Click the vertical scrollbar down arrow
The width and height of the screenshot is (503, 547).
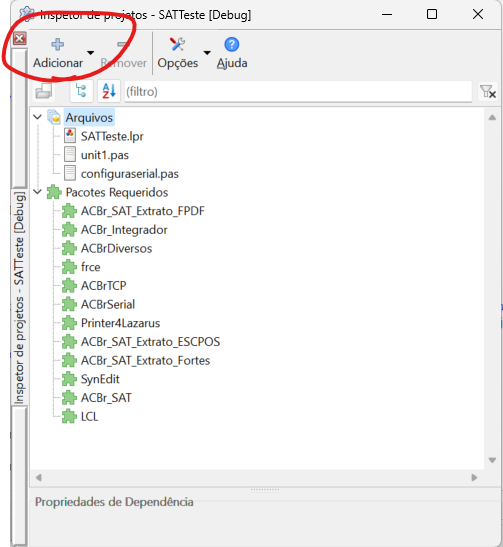tap(492, 460)
